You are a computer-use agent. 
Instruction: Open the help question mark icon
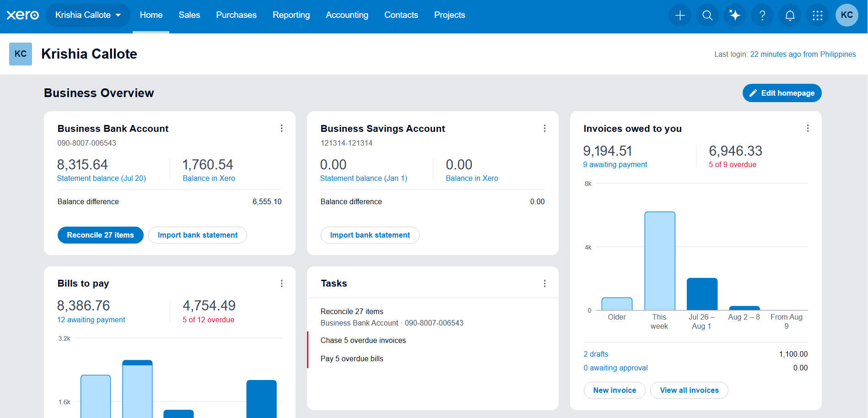tap(762, 15)
